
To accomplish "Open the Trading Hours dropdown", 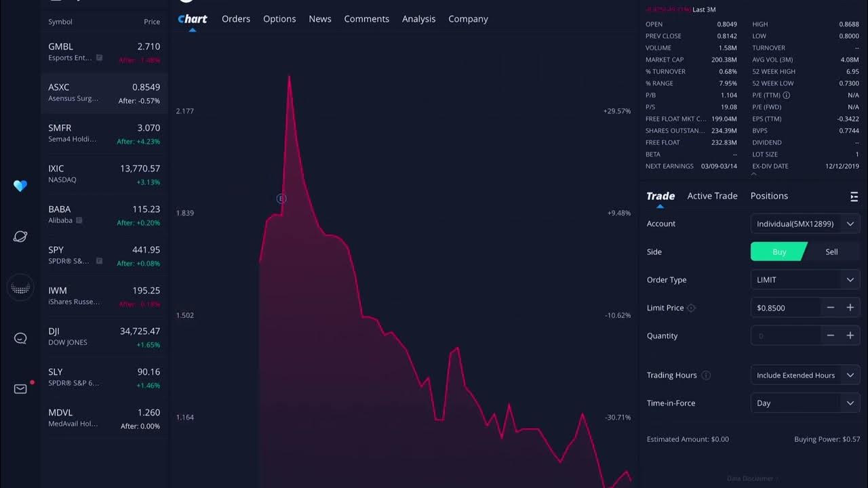I will click(806, 375).
